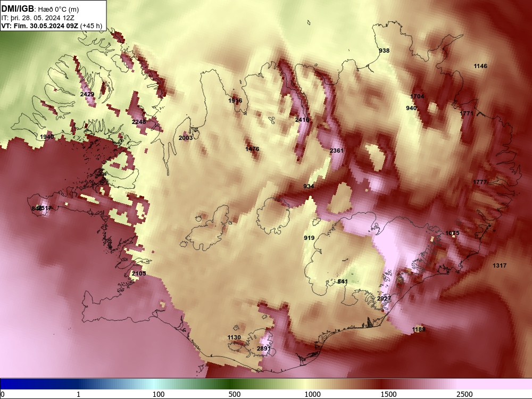Click the color scale label 1500
Screen dimensions: 532x399
388,394
